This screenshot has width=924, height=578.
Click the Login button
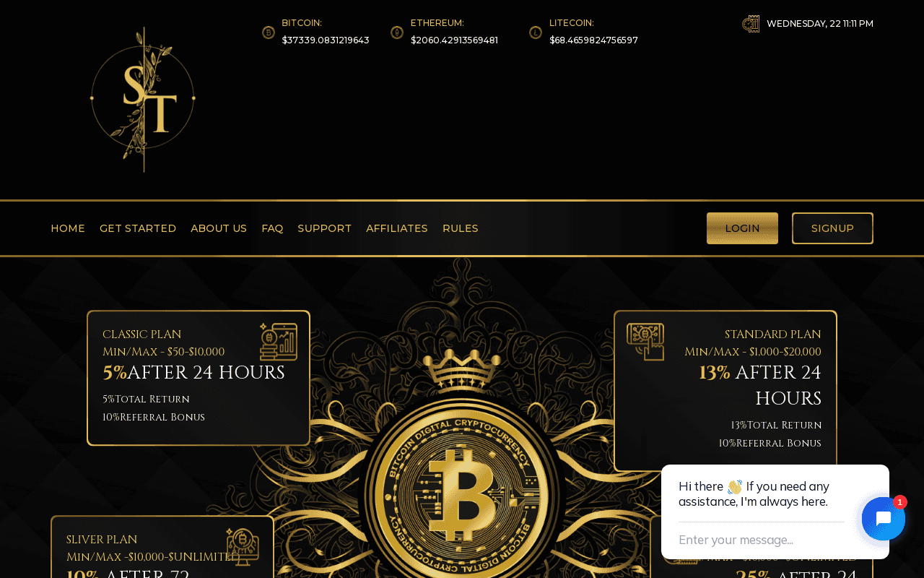[742, 228]
